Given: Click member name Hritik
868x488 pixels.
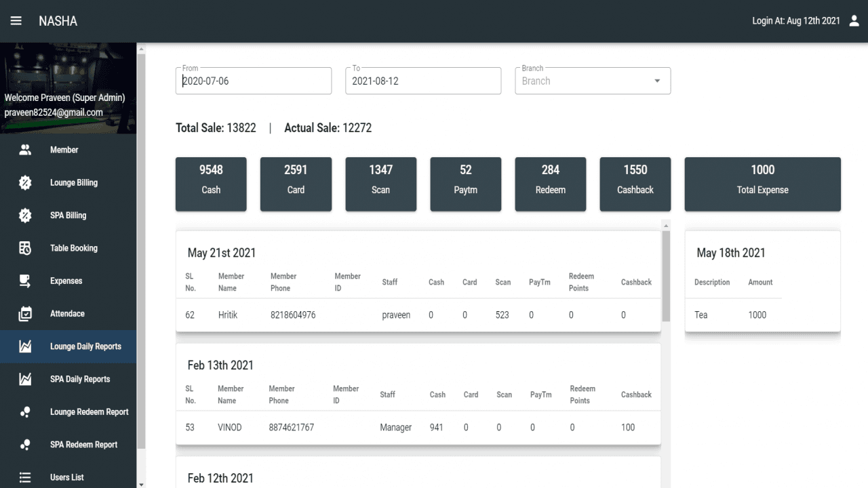Looking at the screenshot, I should point(228,315).
